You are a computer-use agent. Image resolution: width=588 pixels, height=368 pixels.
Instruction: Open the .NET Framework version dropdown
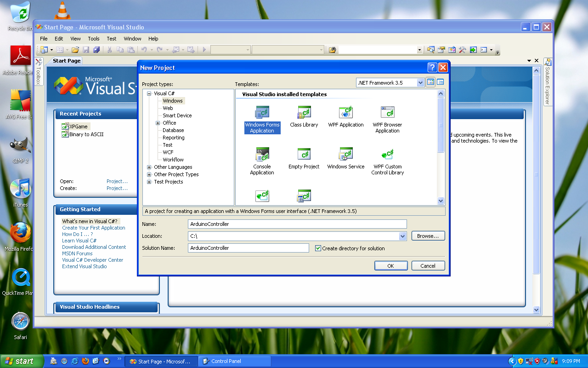[420, 83]
